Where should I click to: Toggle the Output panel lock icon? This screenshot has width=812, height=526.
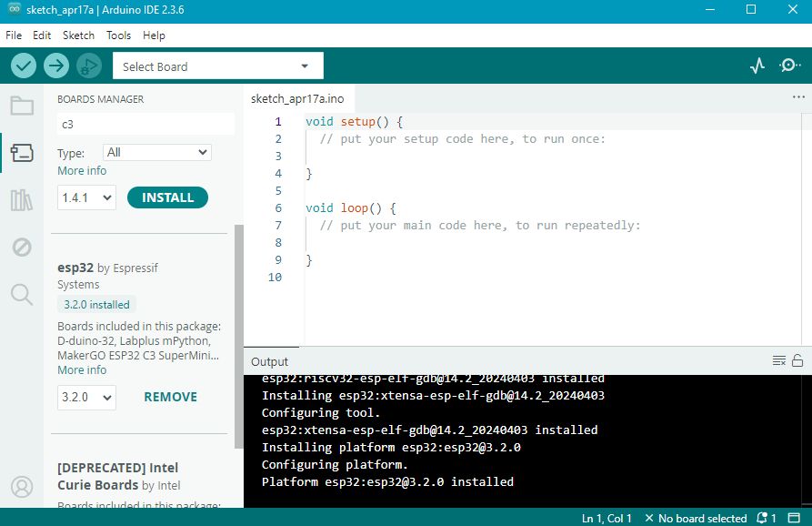point(797,361)
